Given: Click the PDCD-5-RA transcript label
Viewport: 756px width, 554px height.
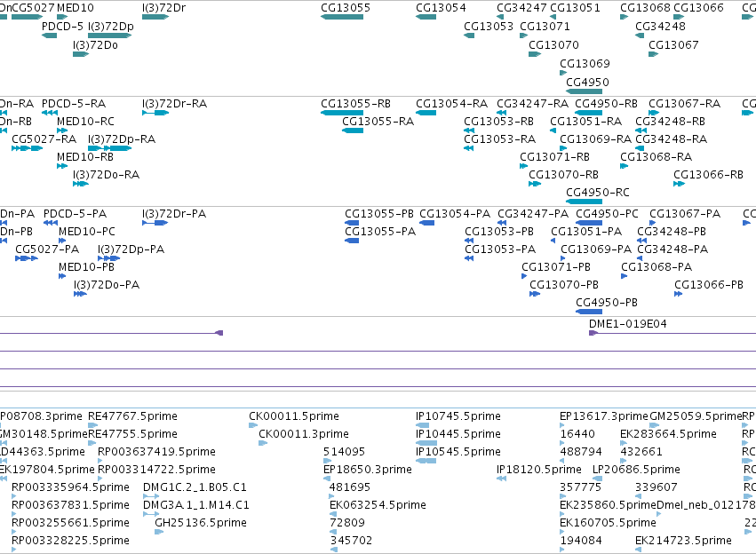Looking at the screenshot, I should [74, 104].
